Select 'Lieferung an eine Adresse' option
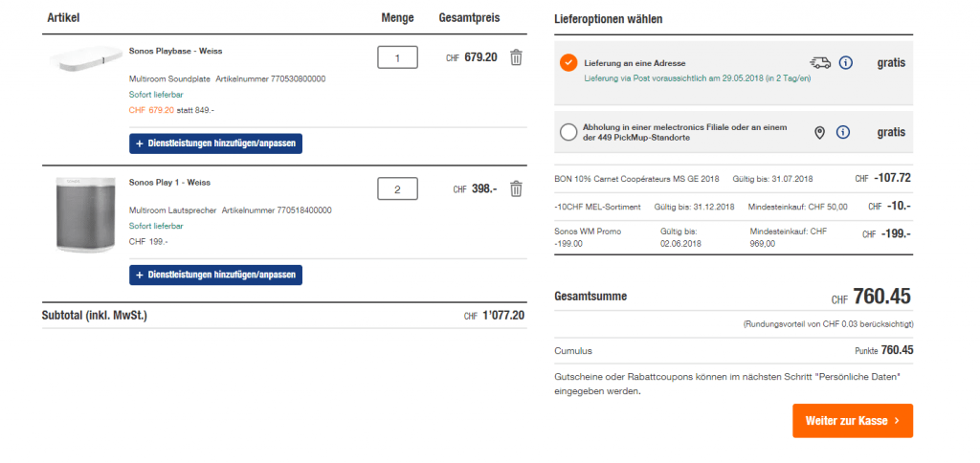Screen dimensions: 980x463 568,63
